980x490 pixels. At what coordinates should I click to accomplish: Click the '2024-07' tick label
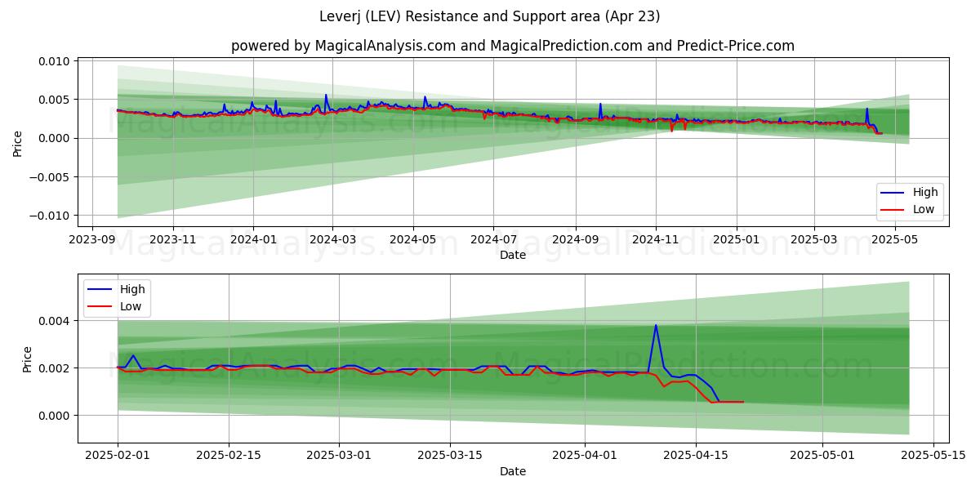(493, 238)
